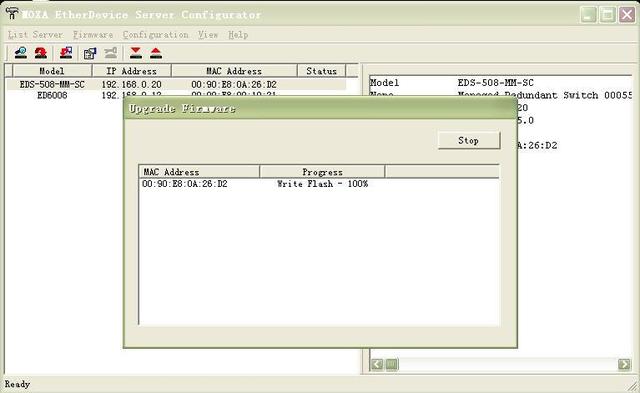Screen dimensions: 640x393
Task: Click the main list MAC Address column header
Action: pos(234,71)
